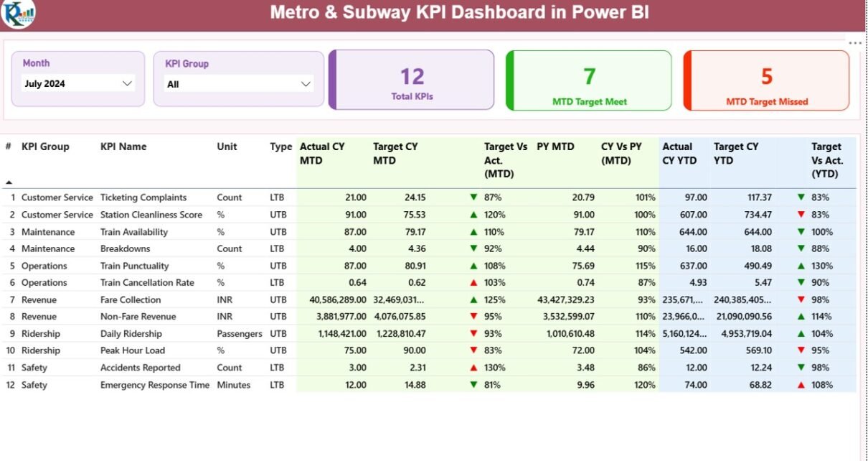Click the MTD green up arrow for Fare Collection

pyautogui.click(x=473, y=300)
